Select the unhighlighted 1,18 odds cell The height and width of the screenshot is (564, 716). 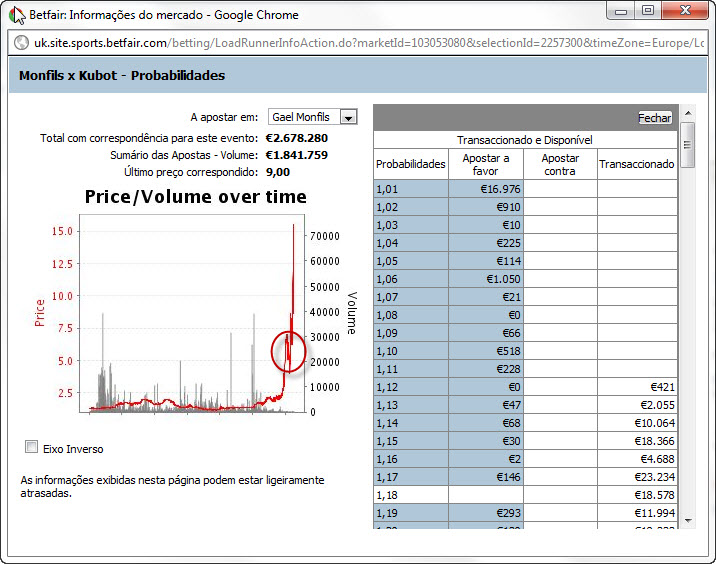[411, 495]
